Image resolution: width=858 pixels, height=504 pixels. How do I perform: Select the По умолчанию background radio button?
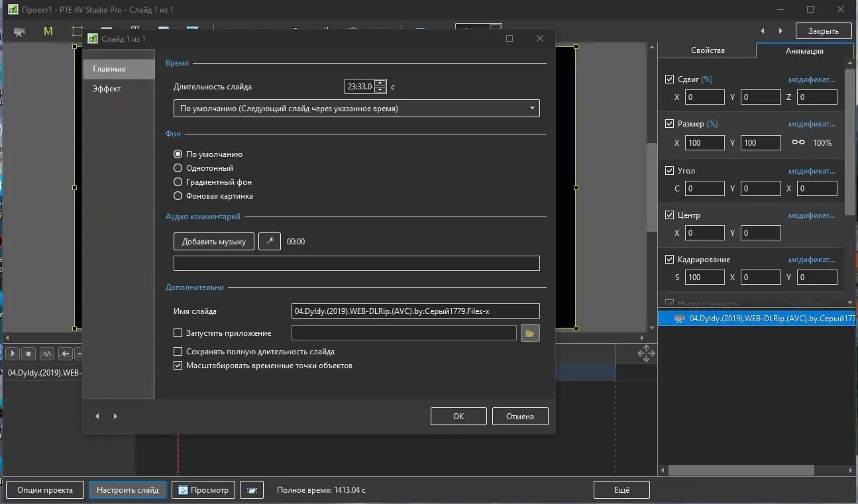coord(178,154)
